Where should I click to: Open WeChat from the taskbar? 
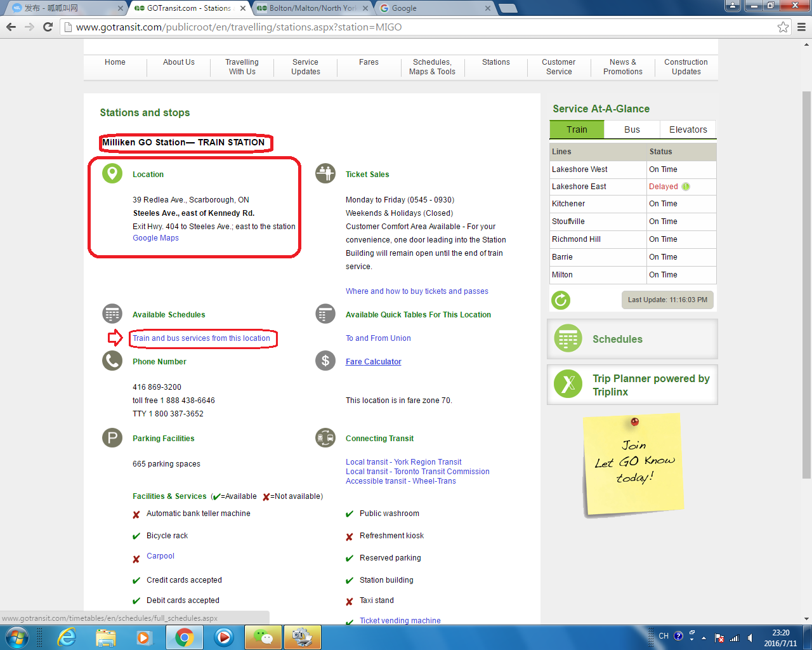click(x=263, y=637)
